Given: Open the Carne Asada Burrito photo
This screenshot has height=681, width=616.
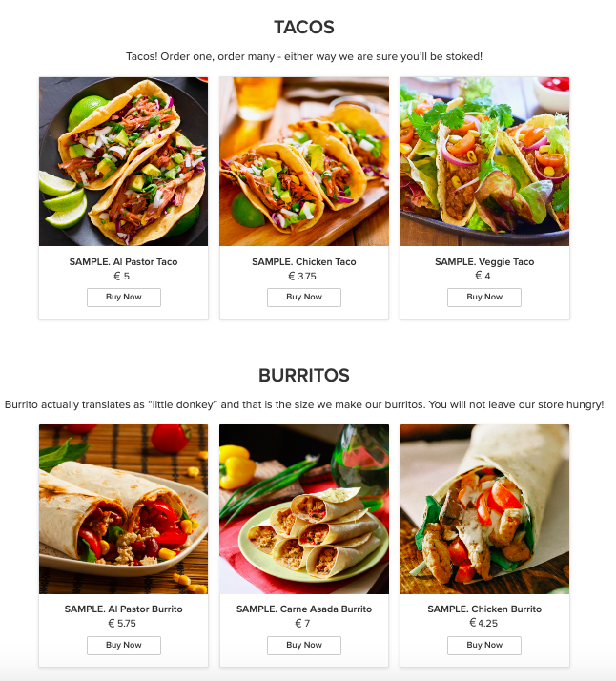Looking at the screenshot, I should [304, 509].
